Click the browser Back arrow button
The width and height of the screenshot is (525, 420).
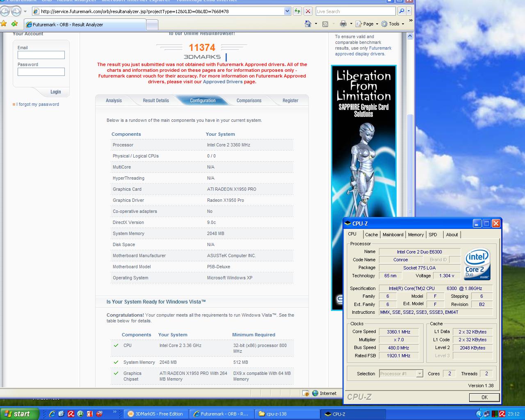(x=5, y=11)
